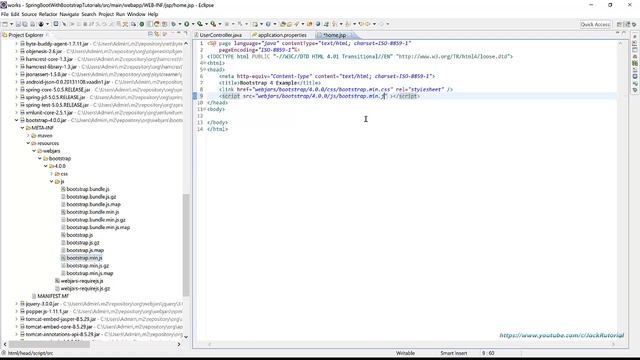Collapse all in Project Explorer toolbar
This screenshot has width=640, height=360.
click(x=151, y=34)
